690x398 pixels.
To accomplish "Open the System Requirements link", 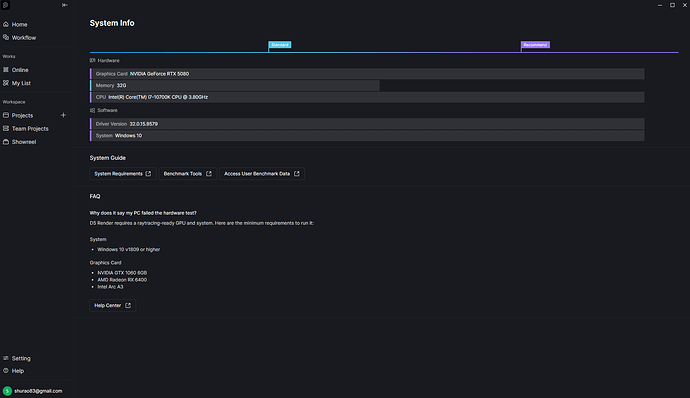I will (123, 174).
